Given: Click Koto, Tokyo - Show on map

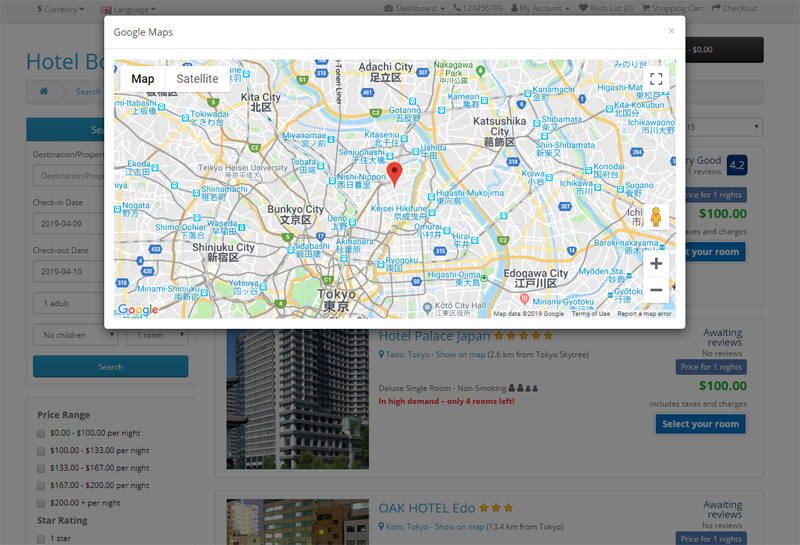Looking at the screenshot, I should click(435, 527).
